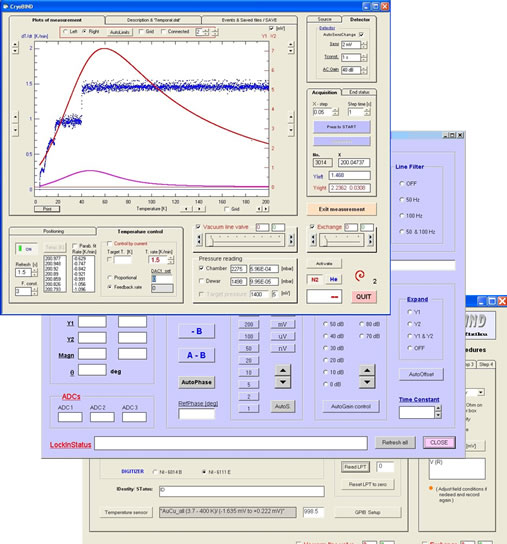Click the Vacuum line valve right arrow

(291, 240)
